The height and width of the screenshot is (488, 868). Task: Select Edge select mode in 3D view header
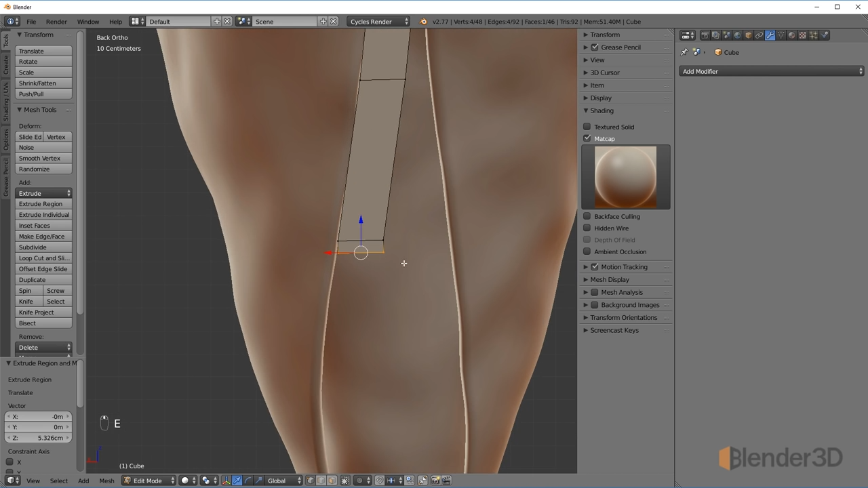pyautogui.click(x=321, y=481)
